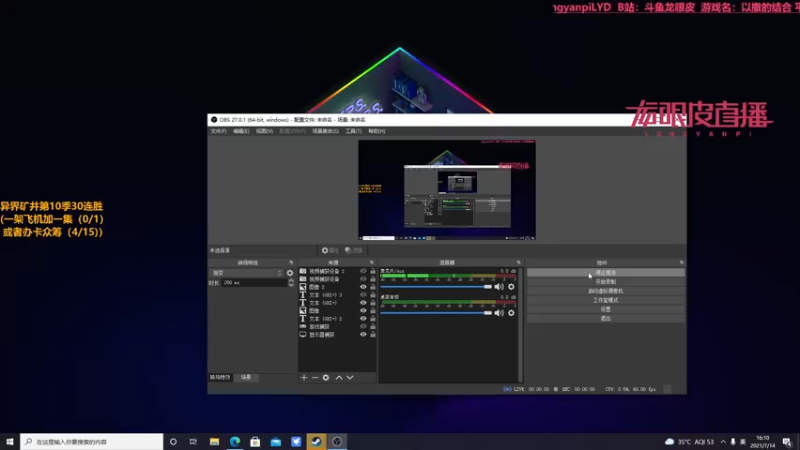Adjust the 桌面音频 volume slider
Image resolution: width=800 pixels, height=450 pixels.
436,313
